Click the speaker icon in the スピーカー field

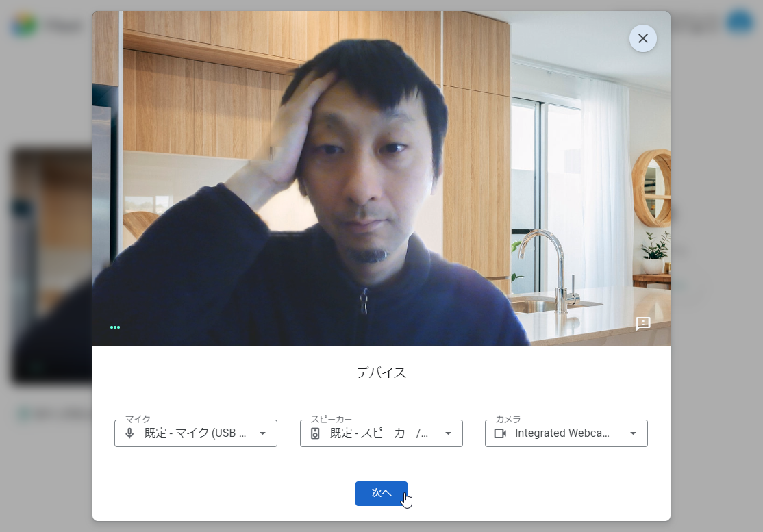(x=316, y=433)
